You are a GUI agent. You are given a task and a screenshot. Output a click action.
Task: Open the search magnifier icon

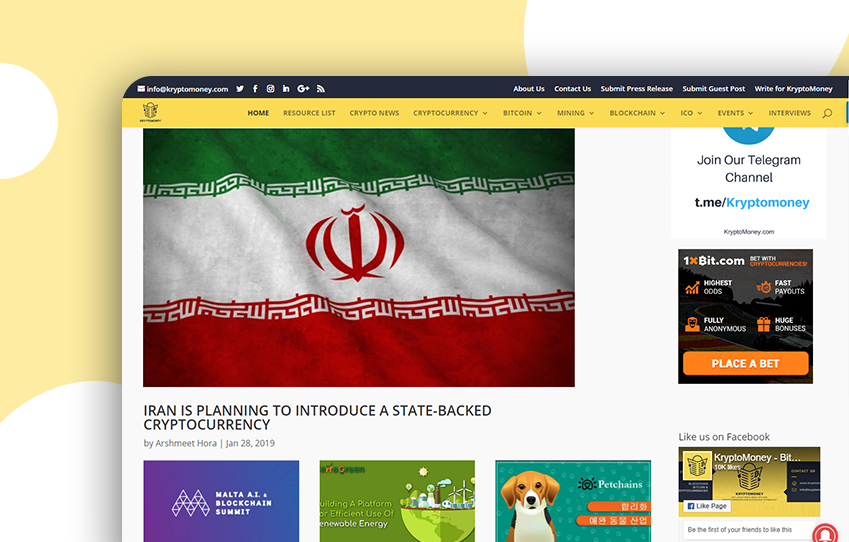tap(827, 113)
